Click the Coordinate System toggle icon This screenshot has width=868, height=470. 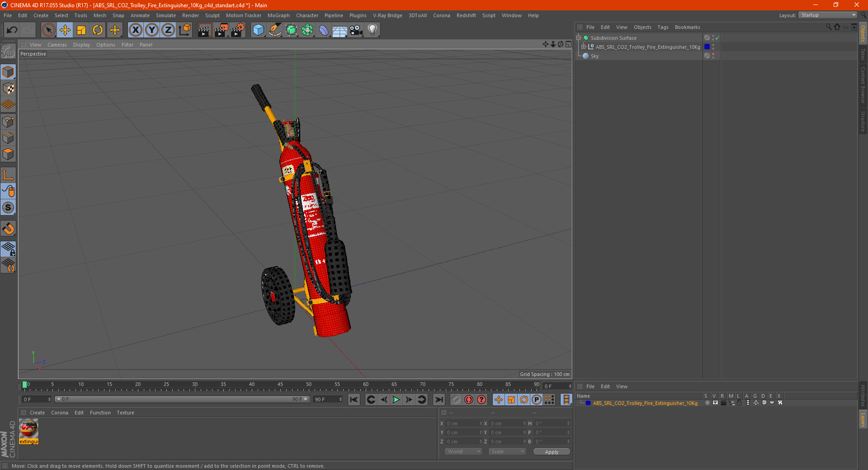(x=184, y=30)
